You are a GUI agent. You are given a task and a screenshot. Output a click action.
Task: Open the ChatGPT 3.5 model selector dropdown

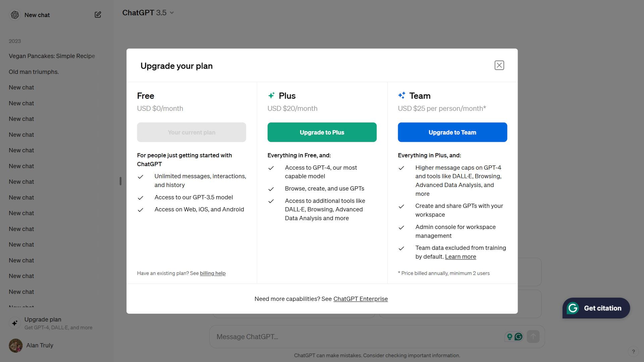(x=148, y=12)
